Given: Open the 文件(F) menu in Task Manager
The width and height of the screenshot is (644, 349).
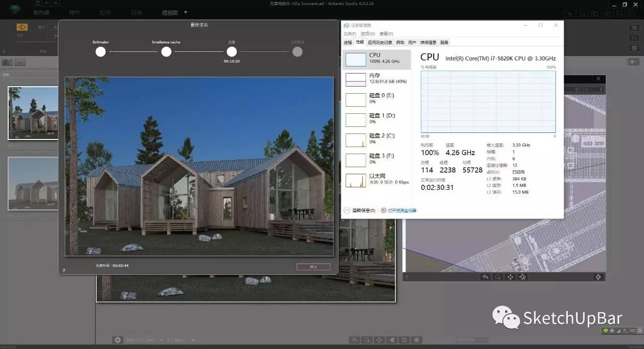Looking at the screenshot, I should [x=350, y=34].
